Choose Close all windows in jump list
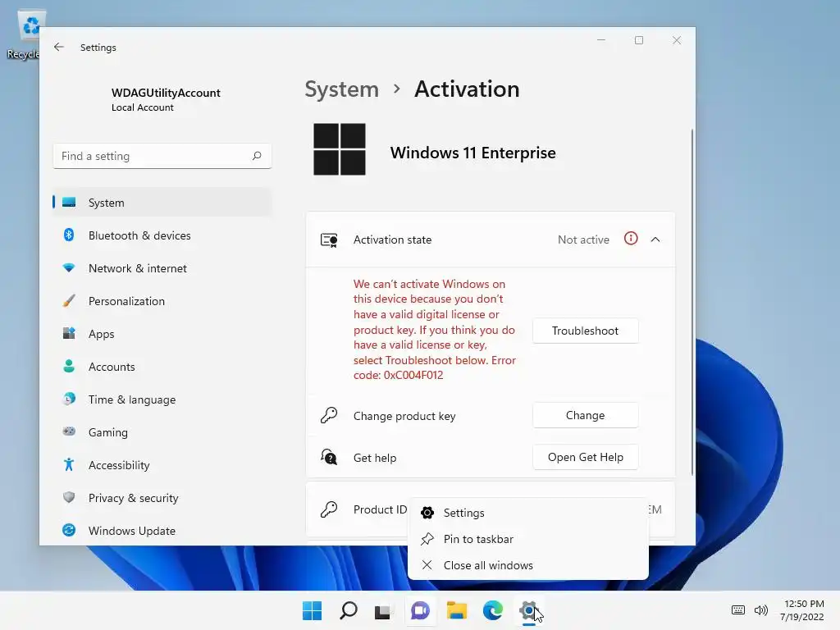840x630 pixels. point(528,565)
